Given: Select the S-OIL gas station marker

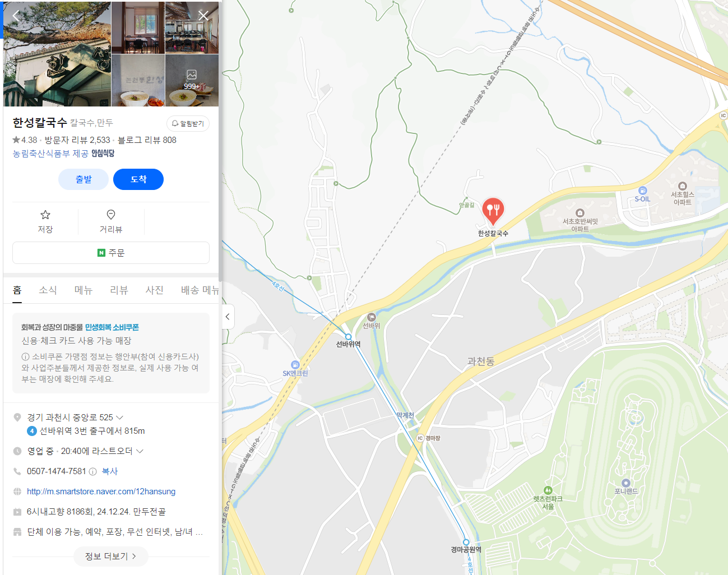Looking at the screenshot, I should (x=643, y=191).
